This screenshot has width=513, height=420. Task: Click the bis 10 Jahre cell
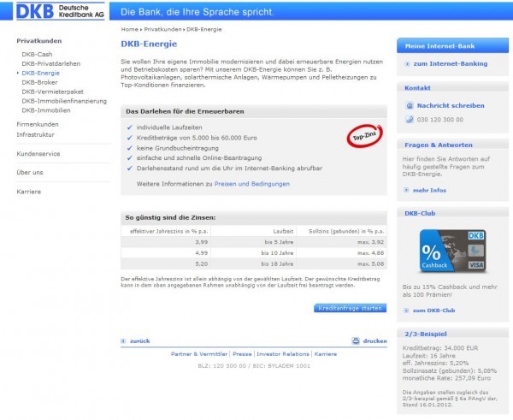coord(254,253)
